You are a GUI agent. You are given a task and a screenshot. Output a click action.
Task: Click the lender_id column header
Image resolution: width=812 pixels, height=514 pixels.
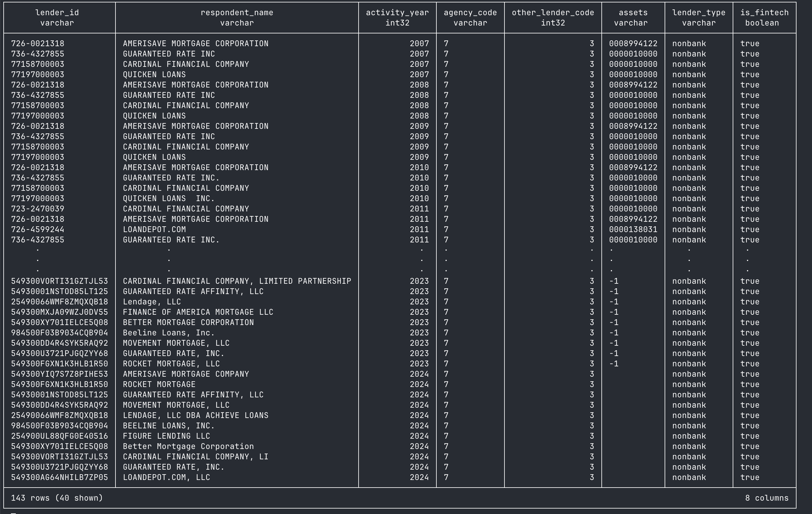[x=57, y=13]
